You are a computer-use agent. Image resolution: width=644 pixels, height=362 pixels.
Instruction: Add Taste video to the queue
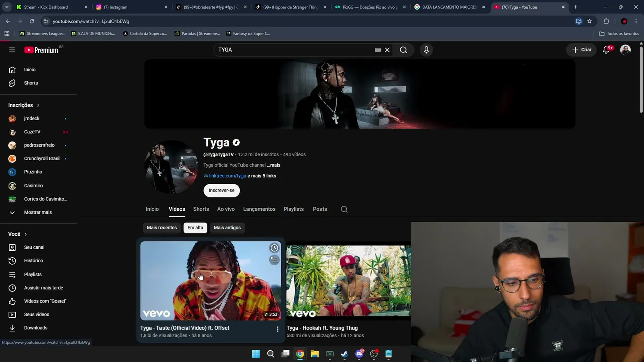coord(274,260)
